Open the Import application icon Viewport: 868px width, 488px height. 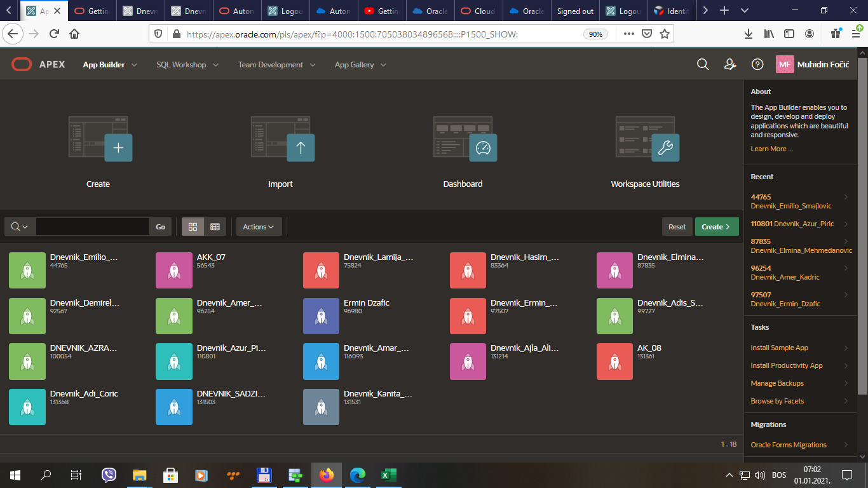click(x=283, y=137)
